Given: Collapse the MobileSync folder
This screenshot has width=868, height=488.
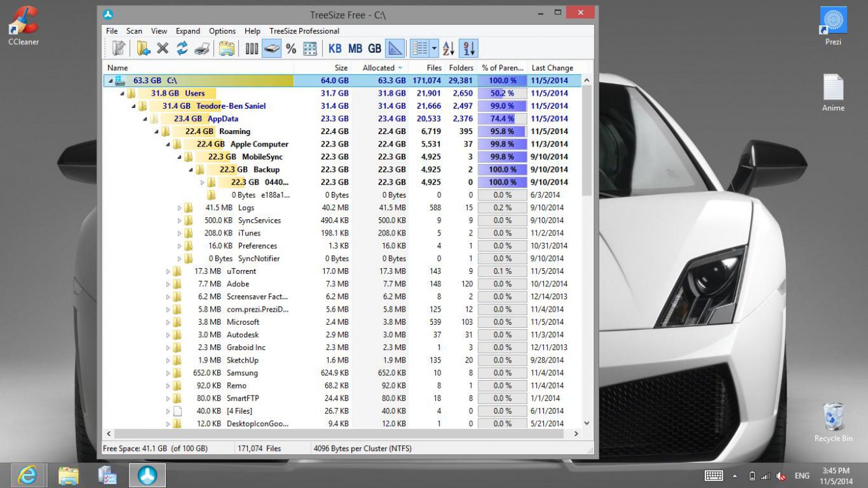Looking at the screenshot, I should (179, 157).
